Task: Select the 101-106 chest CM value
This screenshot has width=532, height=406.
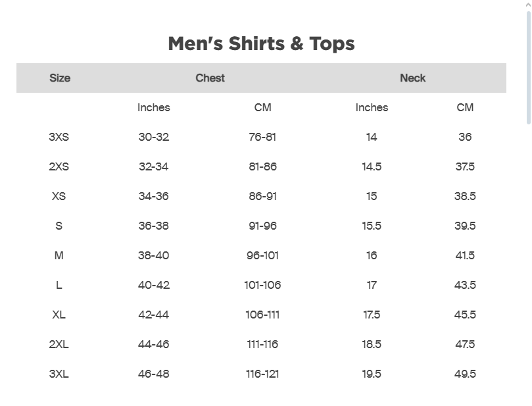Action: click(x=262, y=285)
